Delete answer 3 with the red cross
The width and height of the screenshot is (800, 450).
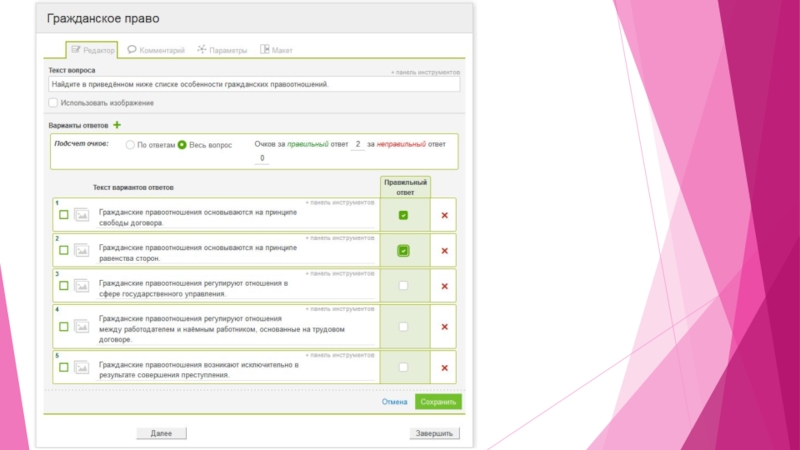tap(444, 286)
